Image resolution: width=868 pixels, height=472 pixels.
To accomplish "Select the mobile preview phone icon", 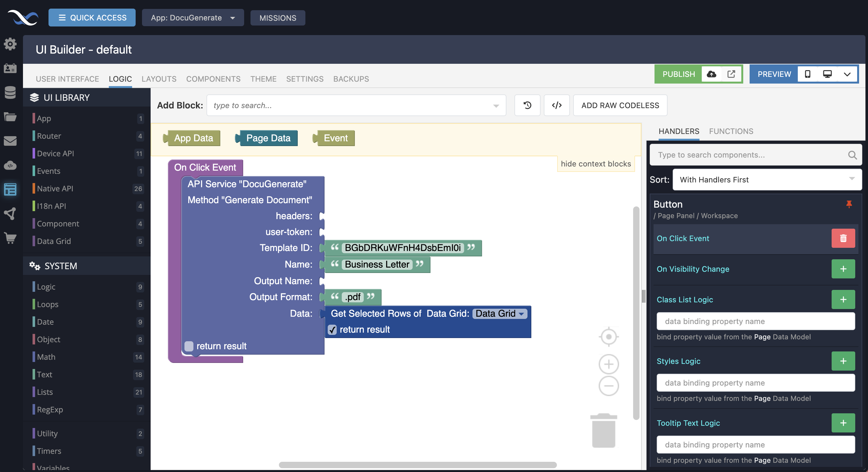I will pos(807,74).
